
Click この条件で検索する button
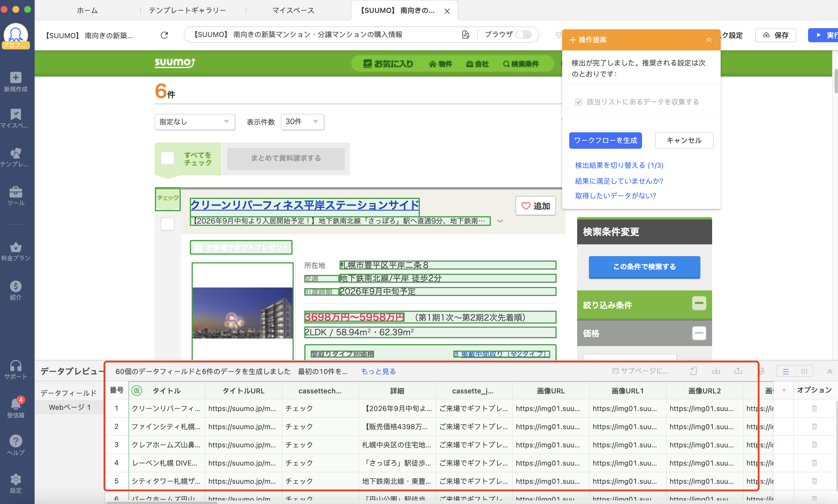pyautogui.click(x=644, y=267)
